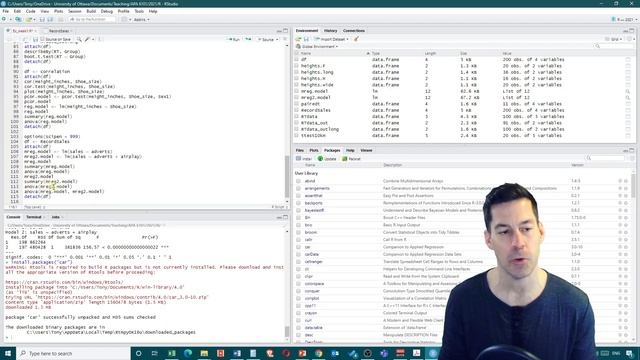View the df data frame table icon
The width and height of the screenshot is (640, 360).
pyautogui.click(x=628, y=60)
